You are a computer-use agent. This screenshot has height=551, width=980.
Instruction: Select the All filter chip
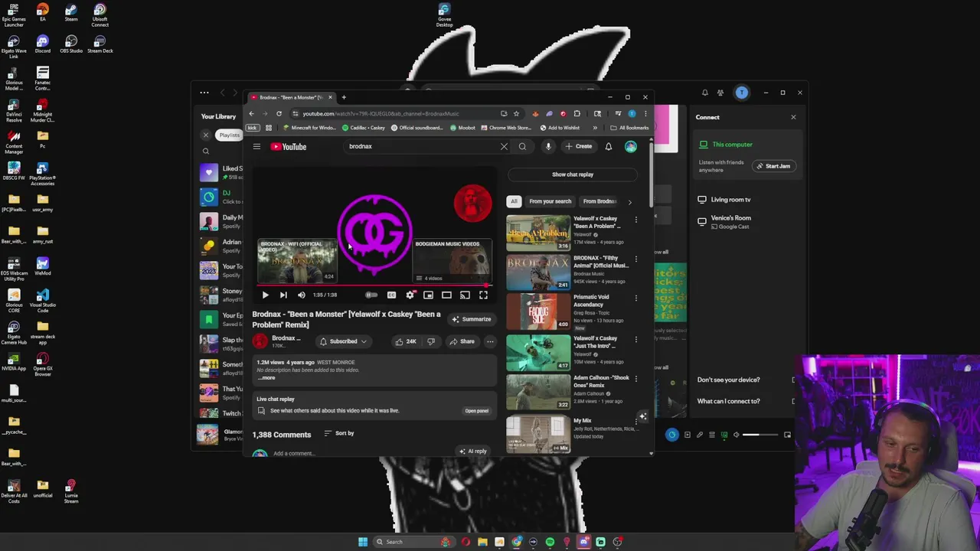[x=514, y=201]
